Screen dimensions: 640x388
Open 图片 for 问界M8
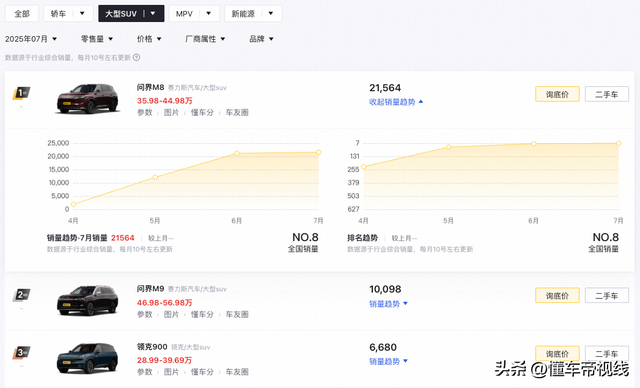171,113
